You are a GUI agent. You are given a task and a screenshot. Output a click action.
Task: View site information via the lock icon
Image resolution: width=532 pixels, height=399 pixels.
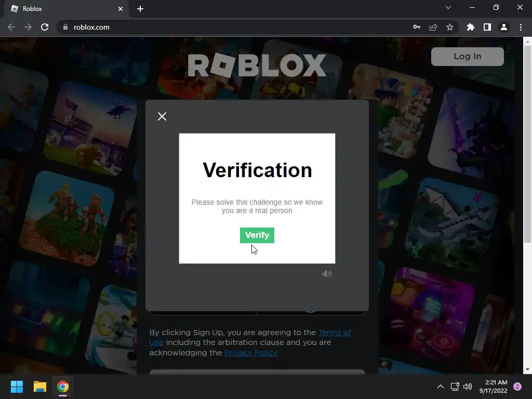[x=65, y=27]
